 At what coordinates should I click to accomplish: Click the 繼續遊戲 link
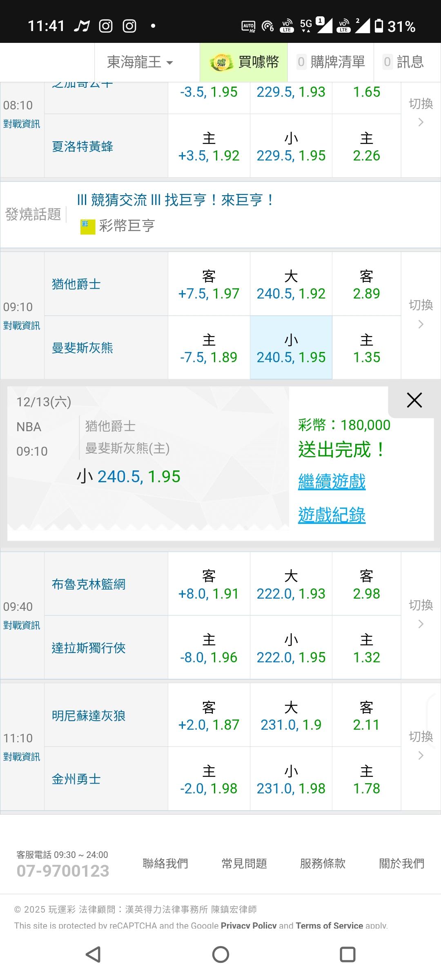[x=332, y=482]
